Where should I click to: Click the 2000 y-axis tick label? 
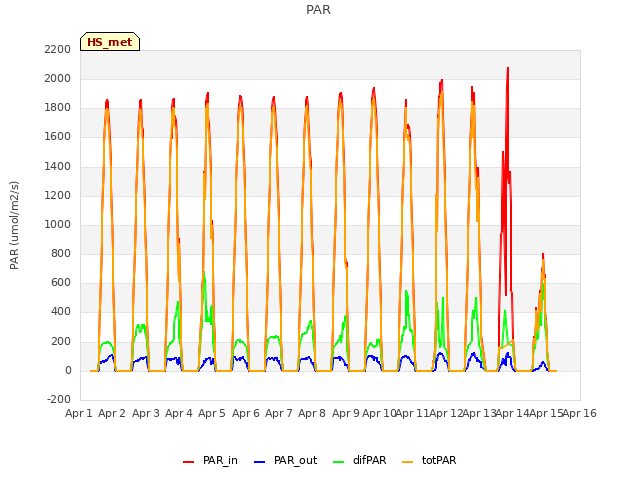pos(58,78)
